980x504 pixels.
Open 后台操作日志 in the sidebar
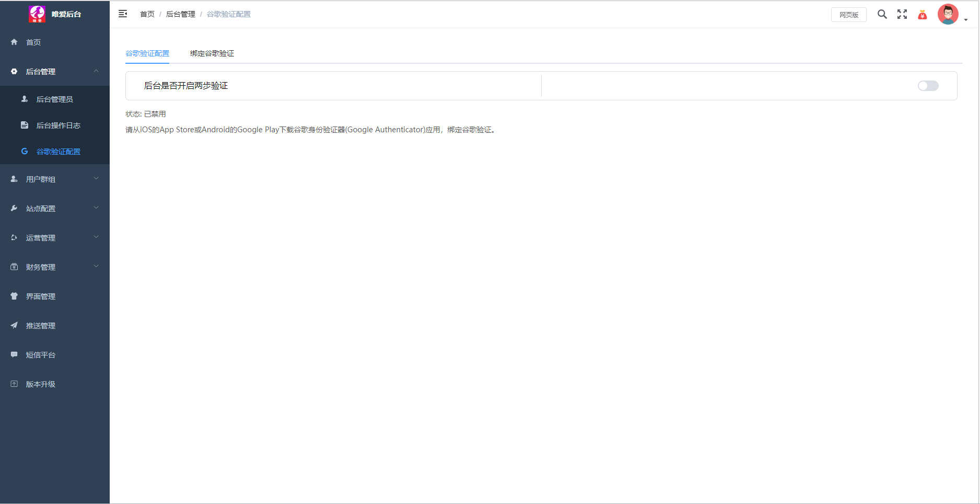click(x=58, y=125)
